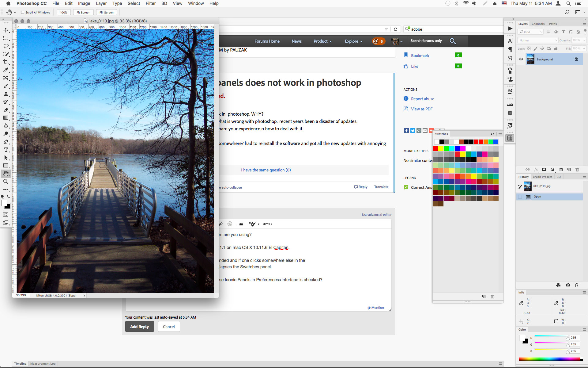The image size is (588, 368).
Task: Collapse the Swatches panel double-arrow
Action: (x=492, y=134)
